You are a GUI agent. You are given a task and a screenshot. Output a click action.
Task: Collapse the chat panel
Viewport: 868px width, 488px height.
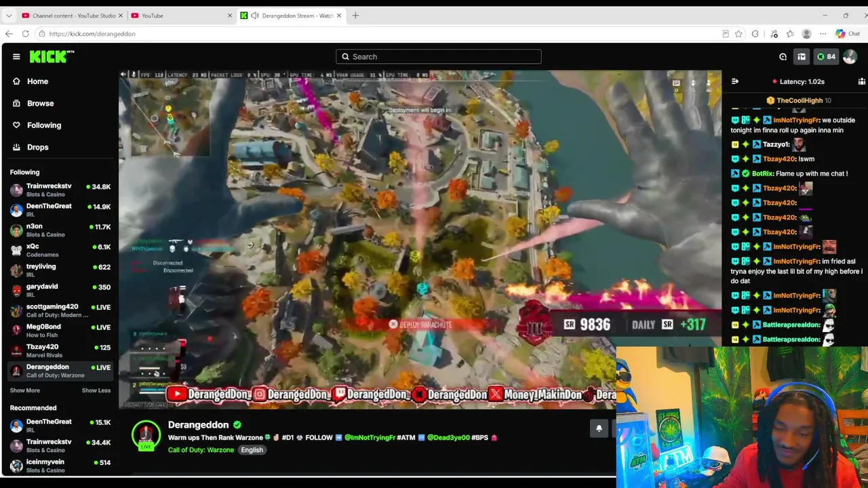[x=735, y=81]
